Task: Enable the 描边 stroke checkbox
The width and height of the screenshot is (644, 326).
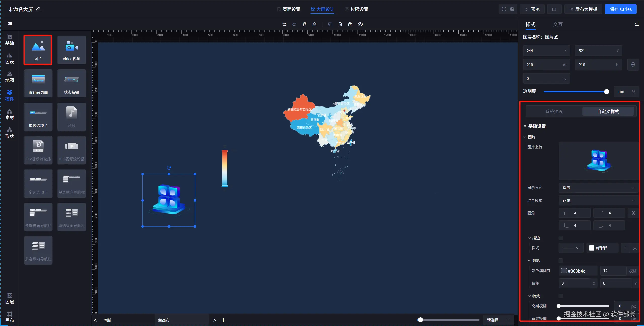Action: pyautogui.click(x=561, y=238)
